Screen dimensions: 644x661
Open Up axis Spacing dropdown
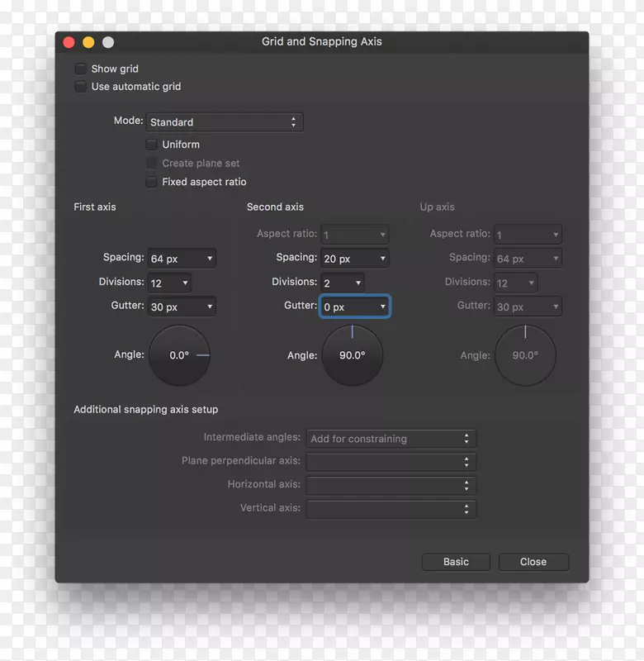pyautogui.click(x=528, y=259)
